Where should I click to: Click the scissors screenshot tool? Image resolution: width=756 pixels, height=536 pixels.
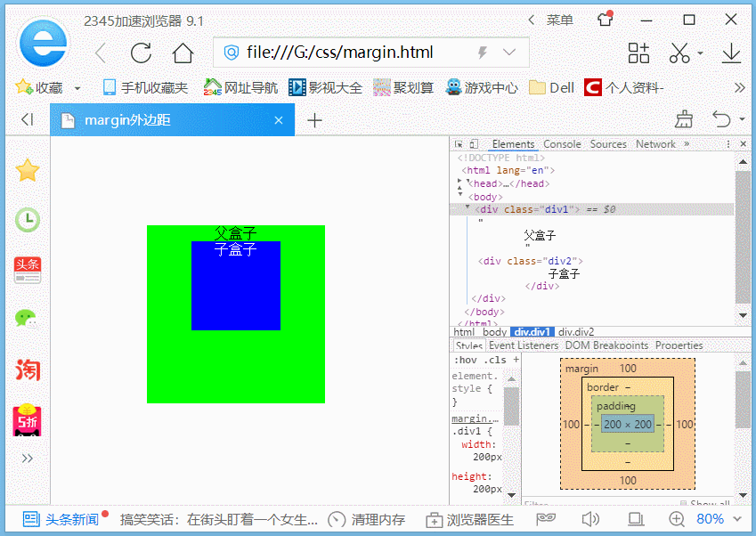679,53
